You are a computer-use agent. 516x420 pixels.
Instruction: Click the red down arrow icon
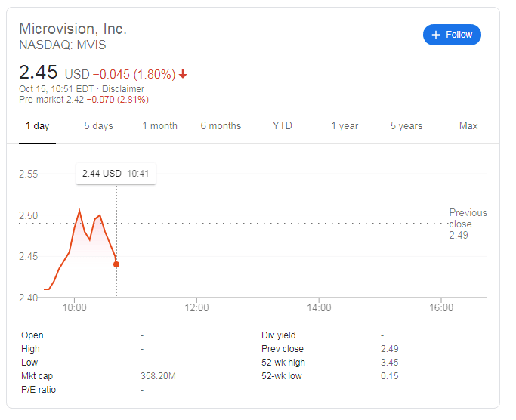point(184,74)
